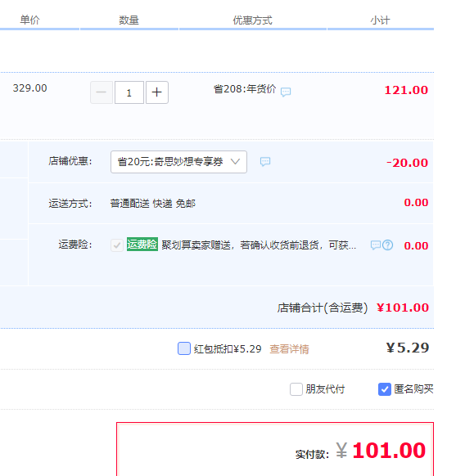Screen dimensions: 474x476
Task: Decrease quantity with the minus button
Action: pos(102,92)
